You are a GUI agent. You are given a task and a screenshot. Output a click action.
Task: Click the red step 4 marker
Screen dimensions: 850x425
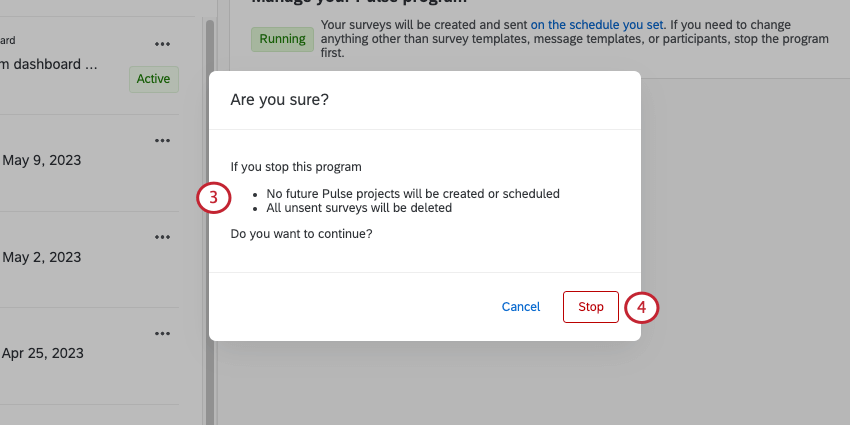pos(641,307)
